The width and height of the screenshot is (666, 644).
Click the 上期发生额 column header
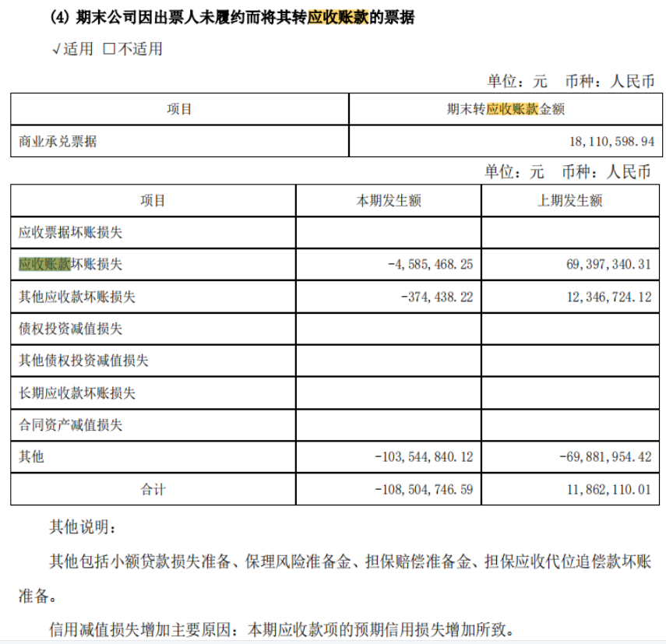570,200
